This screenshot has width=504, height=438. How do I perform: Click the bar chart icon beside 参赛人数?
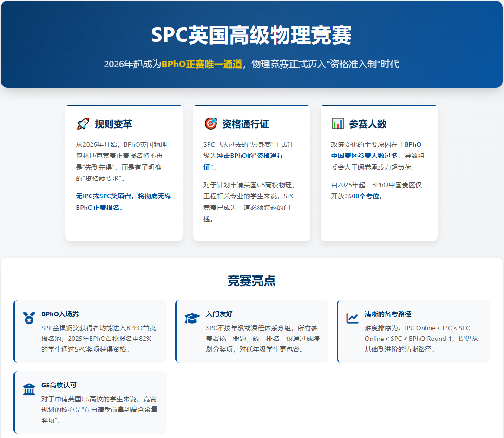pyautogui.click(x=338, y=124)
